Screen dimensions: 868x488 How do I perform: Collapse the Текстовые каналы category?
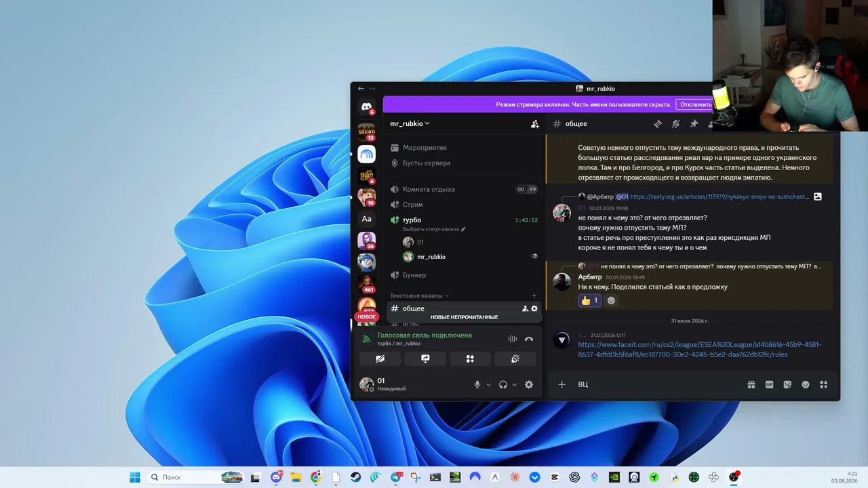420,296
